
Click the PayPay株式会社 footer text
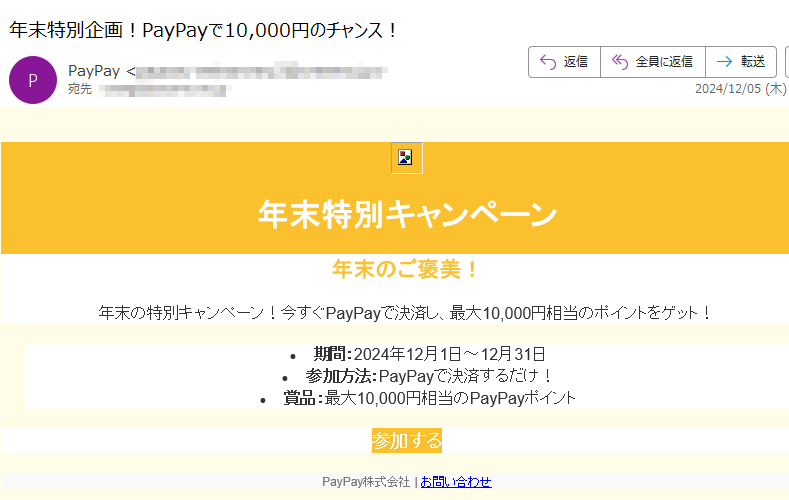(x=366, y=482)
